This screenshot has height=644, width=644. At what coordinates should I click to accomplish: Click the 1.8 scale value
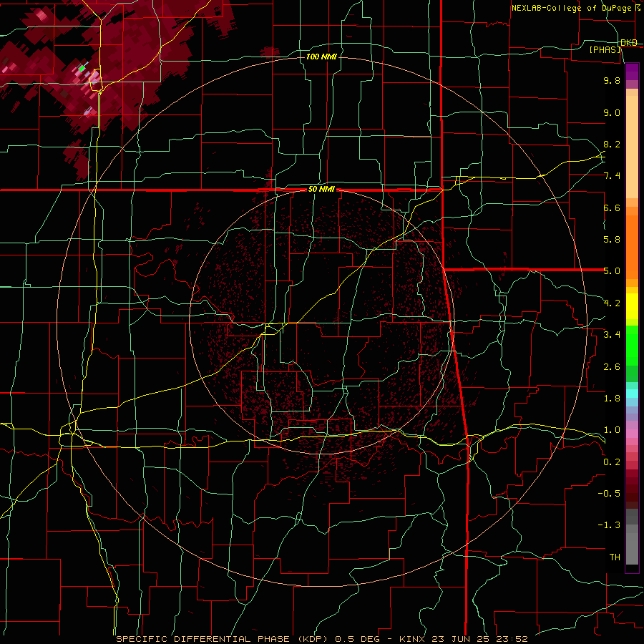[x=612, y=399]
